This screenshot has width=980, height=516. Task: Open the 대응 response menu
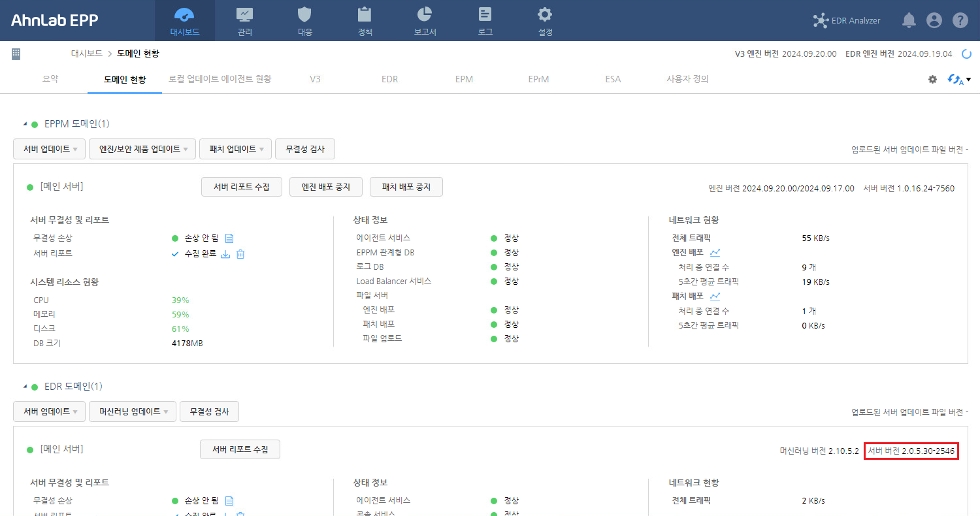[x=304, y=21]
